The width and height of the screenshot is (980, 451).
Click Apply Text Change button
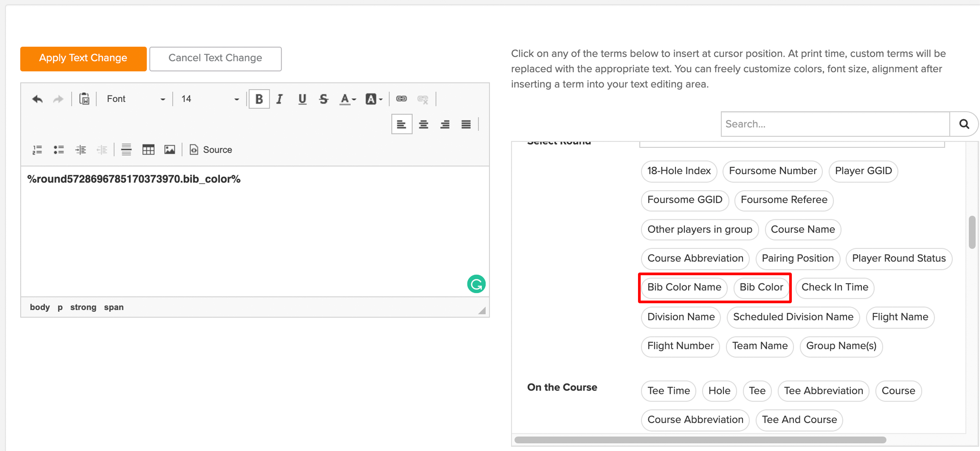(x=83, y=59)
